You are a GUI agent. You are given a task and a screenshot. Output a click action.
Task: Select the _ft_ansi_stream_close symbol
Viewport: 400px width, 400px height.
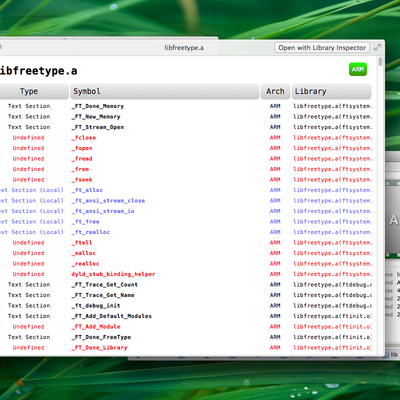click(108, 201)
